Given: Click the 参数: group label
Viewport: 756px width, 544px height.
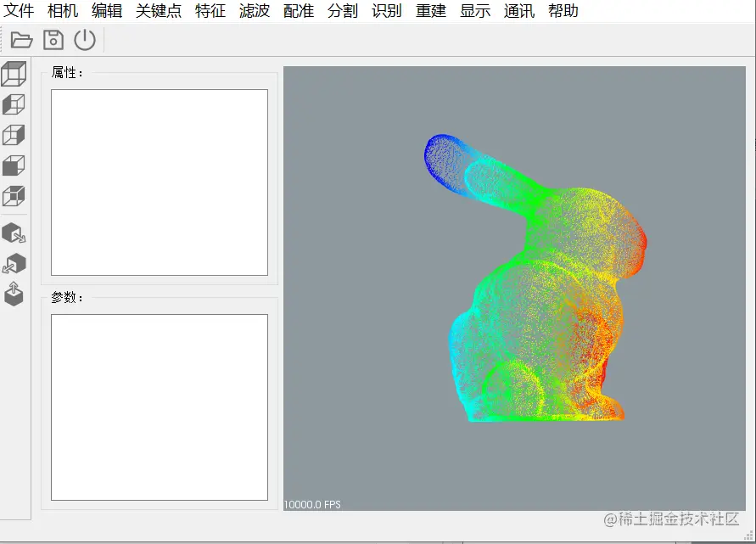Looking at the screenshot, I should [x=67, y=298].
